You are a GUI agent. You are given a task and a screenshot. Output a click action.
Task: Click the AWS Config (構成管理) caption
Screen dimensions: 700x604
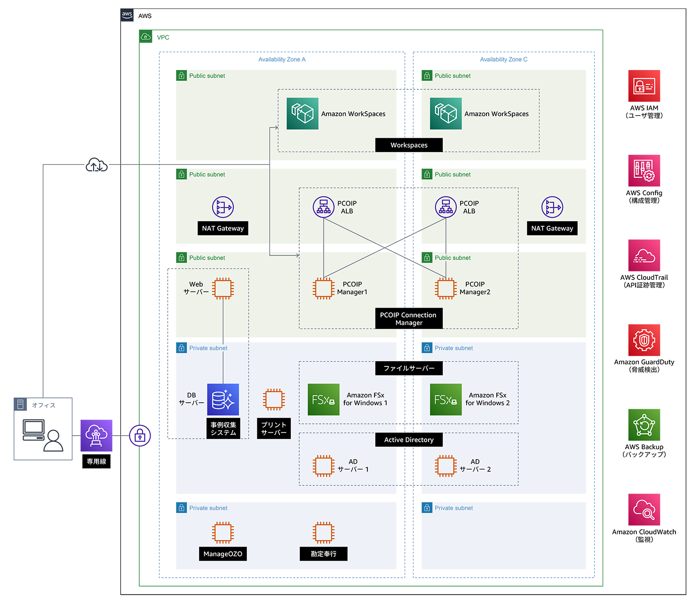coord(644,197)
